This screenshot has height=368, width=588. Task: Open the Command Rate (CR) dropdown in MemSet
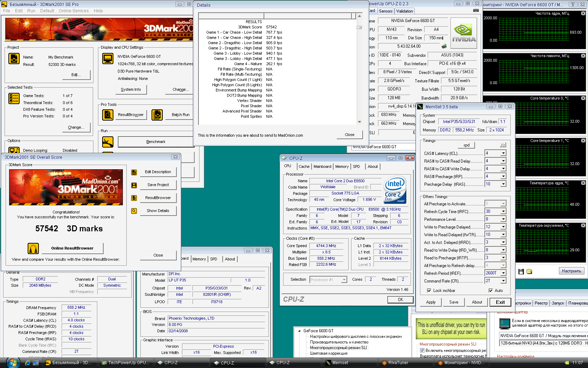[x=503, y=281]
